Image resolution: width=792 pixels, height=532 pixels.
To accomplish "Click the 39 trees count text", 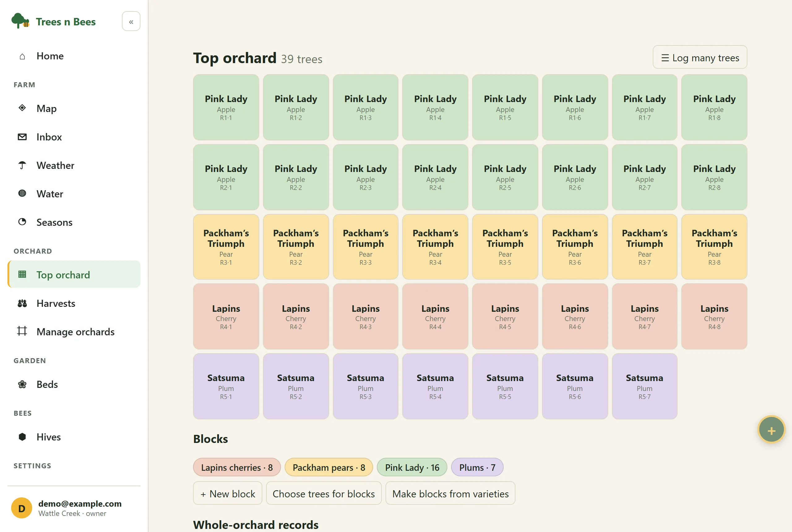I will (x=301, y=59).
